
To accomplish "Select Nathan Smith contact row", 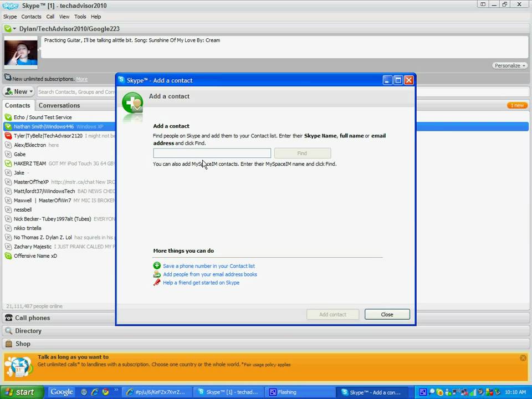I will (59, 126).
